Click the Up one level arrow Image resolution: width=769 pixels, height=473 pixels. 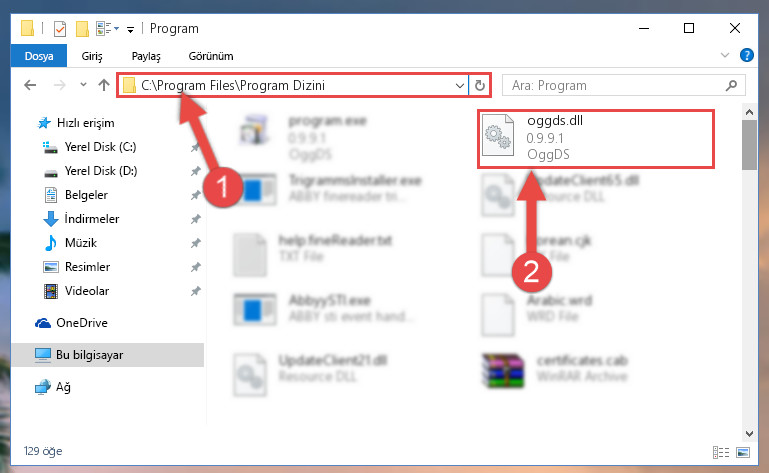[x=103, y=85]
